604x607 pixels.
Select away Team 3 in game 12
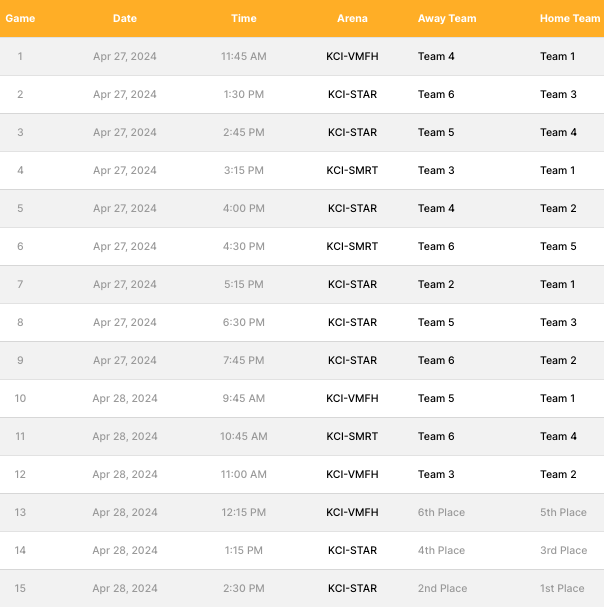pos(436,473)
